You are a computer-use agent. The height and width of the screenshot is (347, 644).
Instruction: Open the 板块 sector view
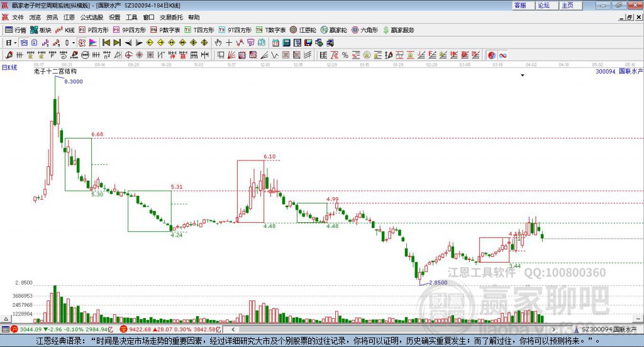(41, 30)
